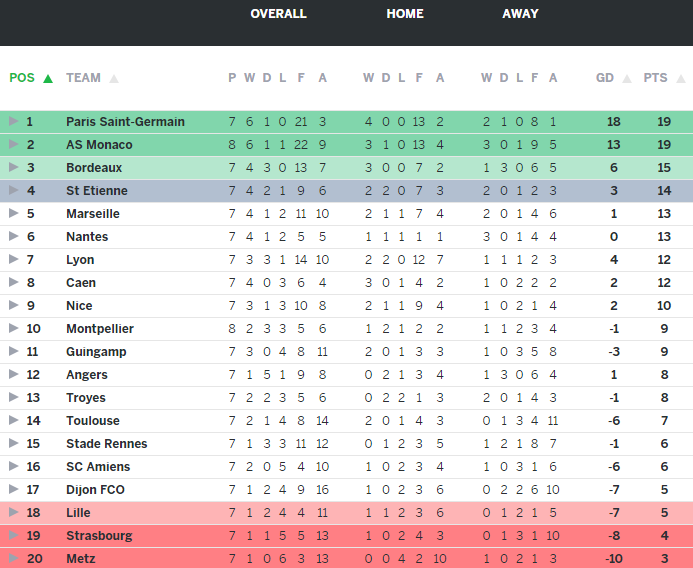This screenshot has width=693, height=568.
Task: Expand the Paris Saint-Germain row arrow
Action: coord(13,122)
